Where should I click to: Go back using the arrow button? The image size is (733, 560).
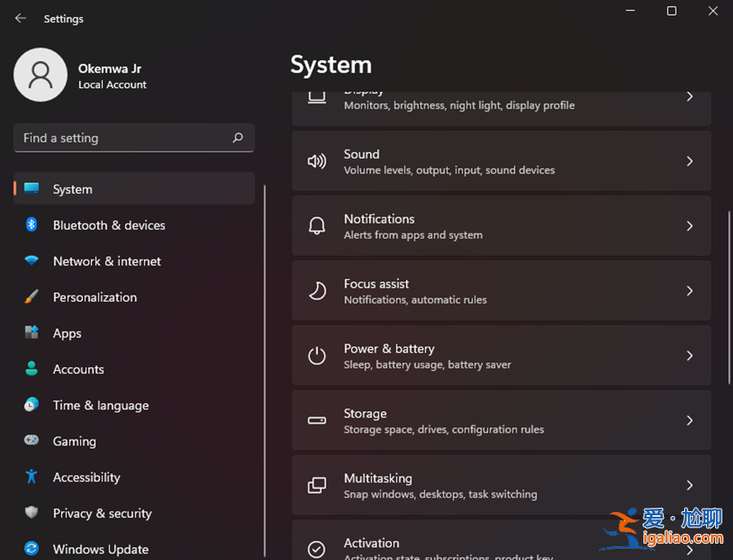coord(20,18)
